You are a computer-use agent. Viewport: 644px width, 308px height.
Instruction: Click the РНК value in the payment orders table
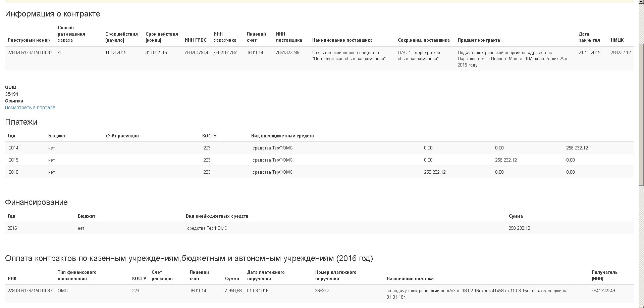pyautogui.click(x=30, y=291)
